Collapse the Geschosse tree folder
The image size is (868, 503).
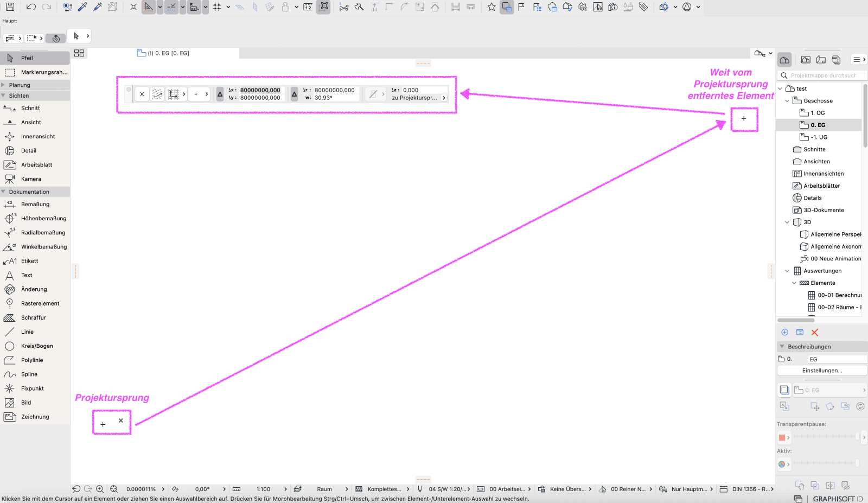tap(787, 101)
